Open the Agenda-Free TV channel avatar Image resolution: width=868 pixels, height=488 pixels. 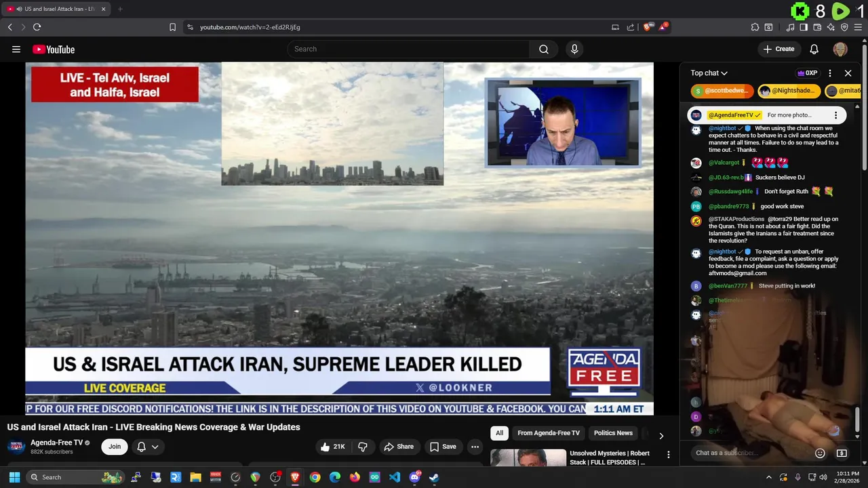point(16,447)
